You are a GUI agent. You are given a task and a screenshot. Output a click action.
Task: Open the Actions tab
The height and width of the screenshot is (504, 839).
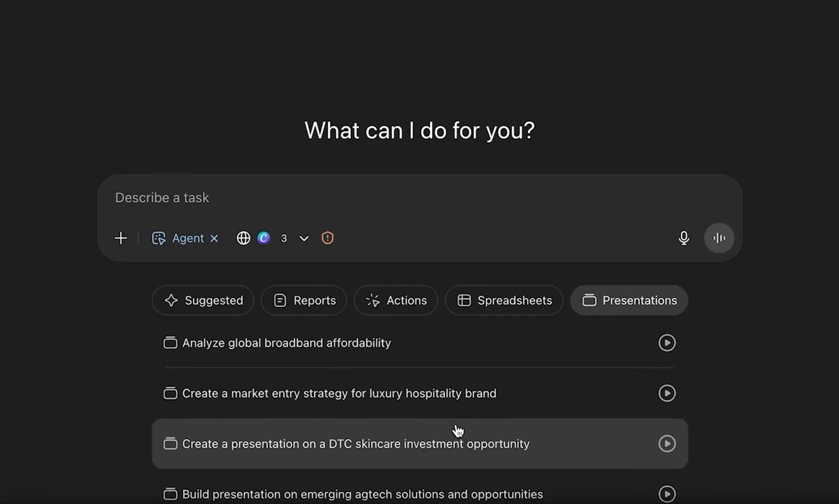click(396, 301)
